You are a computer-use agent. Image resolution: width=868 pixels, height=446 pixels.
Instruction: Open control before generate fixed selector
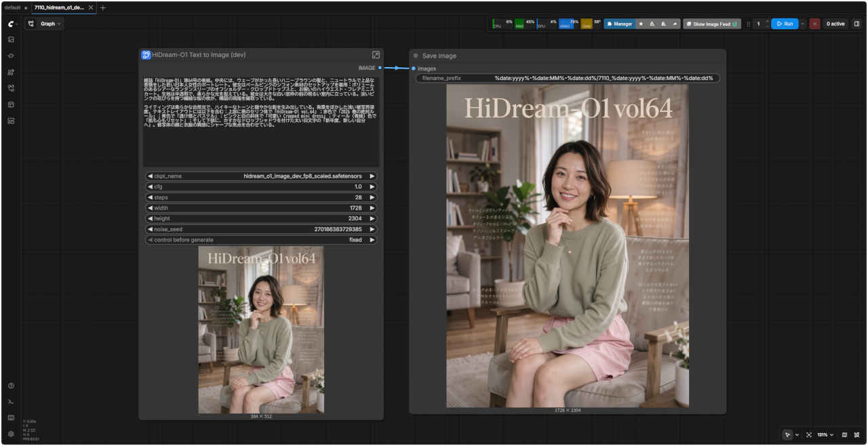click(261, 240)
